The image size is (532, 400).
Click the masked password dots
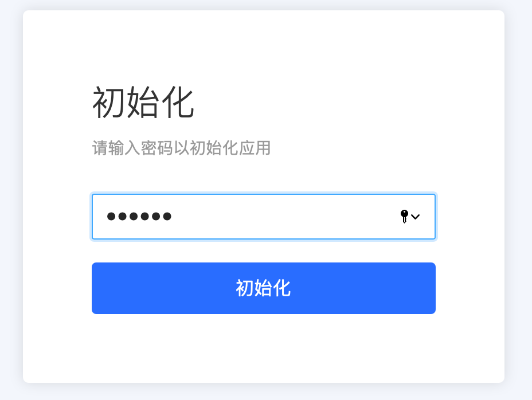[139, 216]
